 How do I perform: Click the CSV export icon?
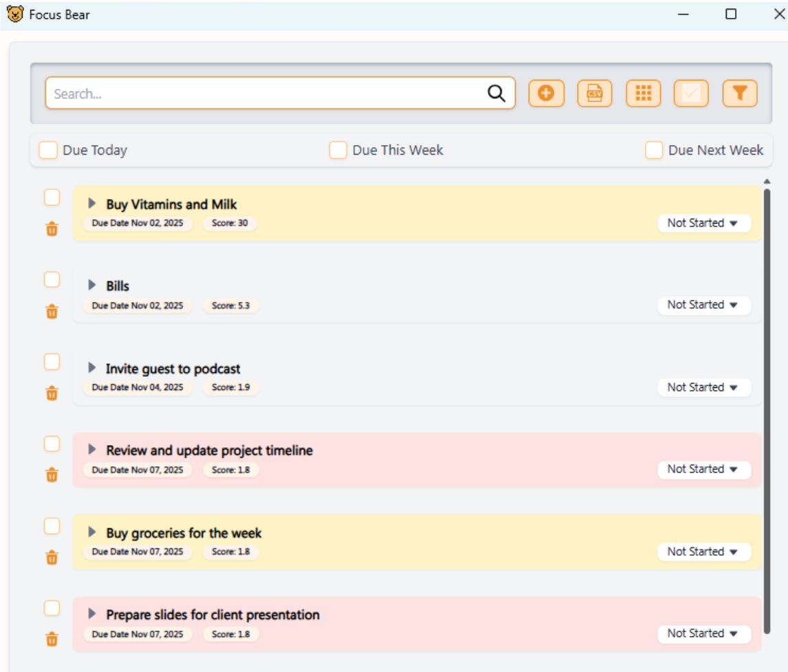[x=594, y=94]
